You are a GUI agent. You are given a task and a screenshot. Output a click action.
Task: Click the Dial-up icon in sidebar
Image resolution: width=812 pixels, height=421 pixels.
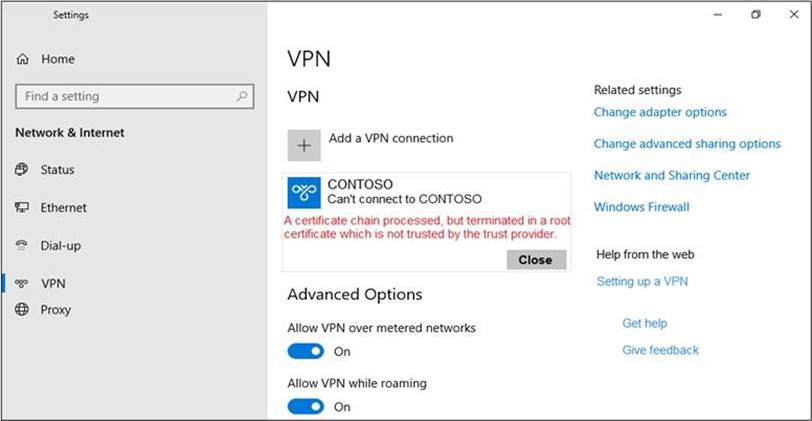click(x=22, y=246)
